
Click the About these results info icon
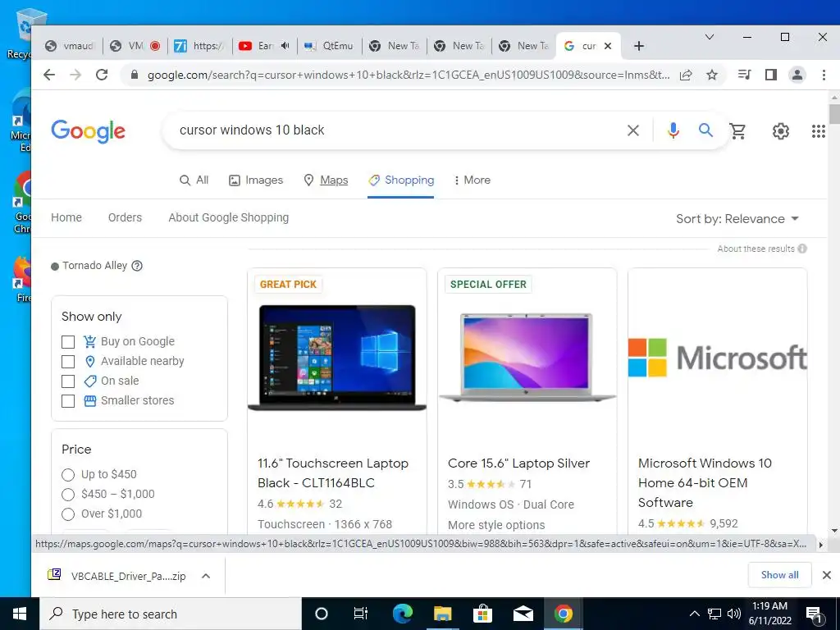802,249
